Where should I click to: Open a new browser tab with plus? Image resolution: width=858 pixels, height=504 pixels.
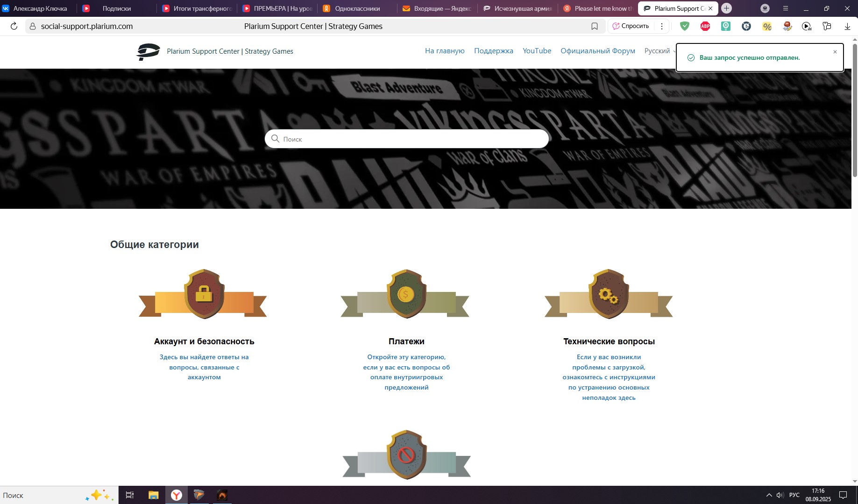[x=726, y=8]
